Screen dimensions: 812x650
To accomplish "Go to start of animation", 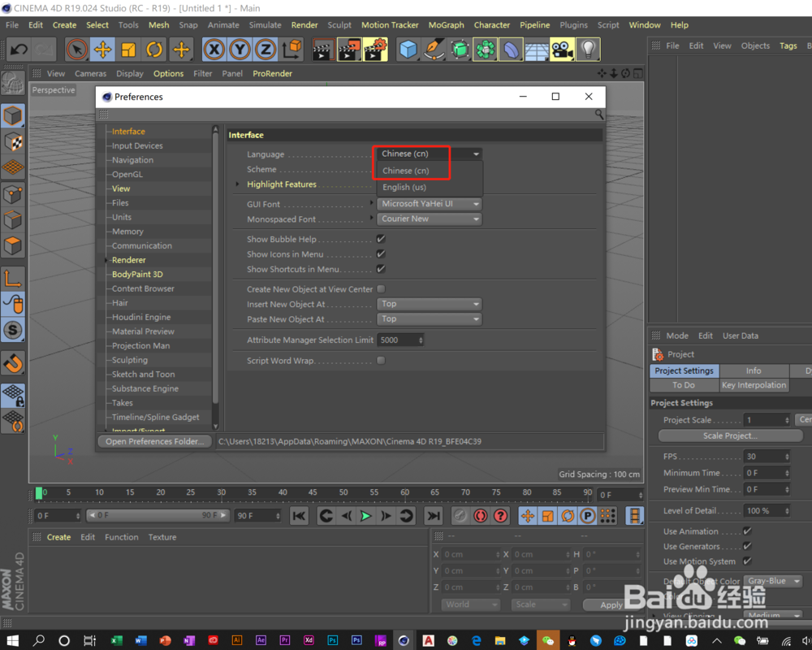I will tap(300, 516).
